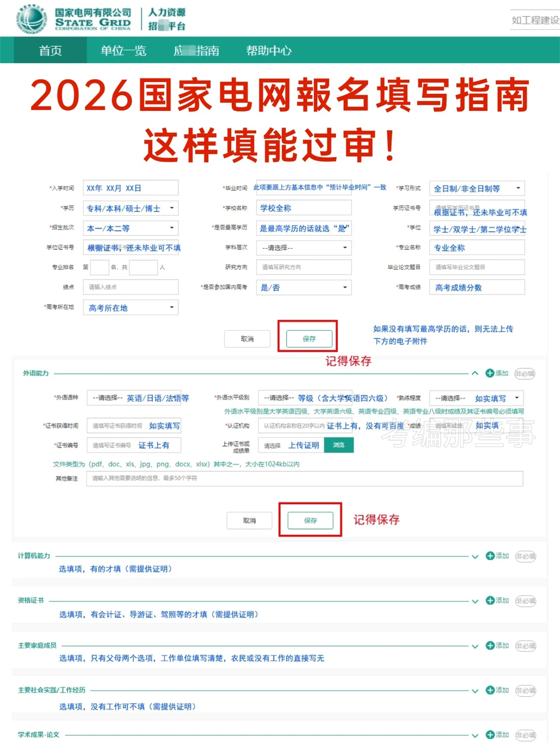Click the 添加 plus icon for 主要社会实践/工作经历
Image resolution: width=560 pixels, height=748 pixels.
click(490, 690)
